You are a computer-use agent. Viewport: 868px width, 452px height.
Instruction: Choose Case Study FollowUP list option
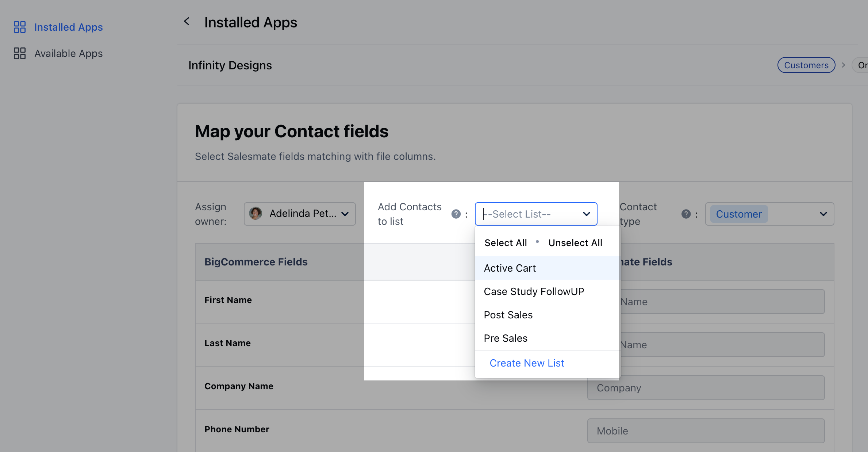pyautogui.click(x=547, y=291)
